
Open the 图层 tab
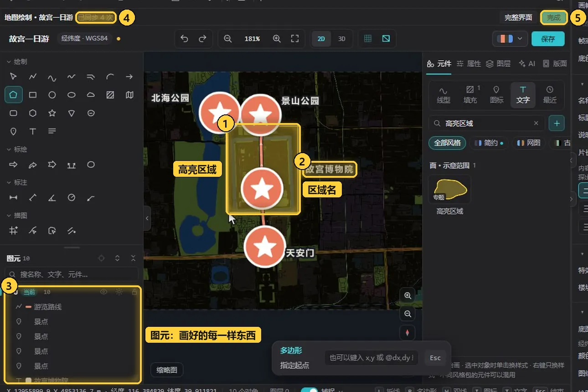498,64
